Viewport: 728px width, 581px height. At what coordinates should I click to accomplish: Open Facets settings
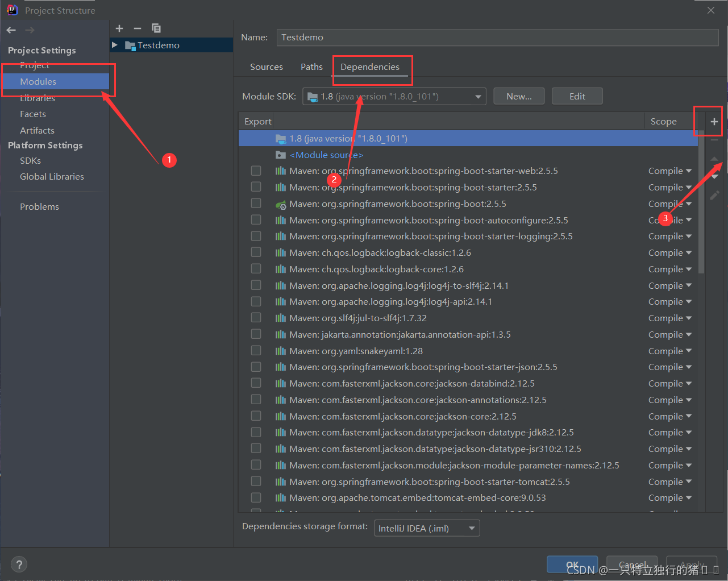[x=33, y=114]
